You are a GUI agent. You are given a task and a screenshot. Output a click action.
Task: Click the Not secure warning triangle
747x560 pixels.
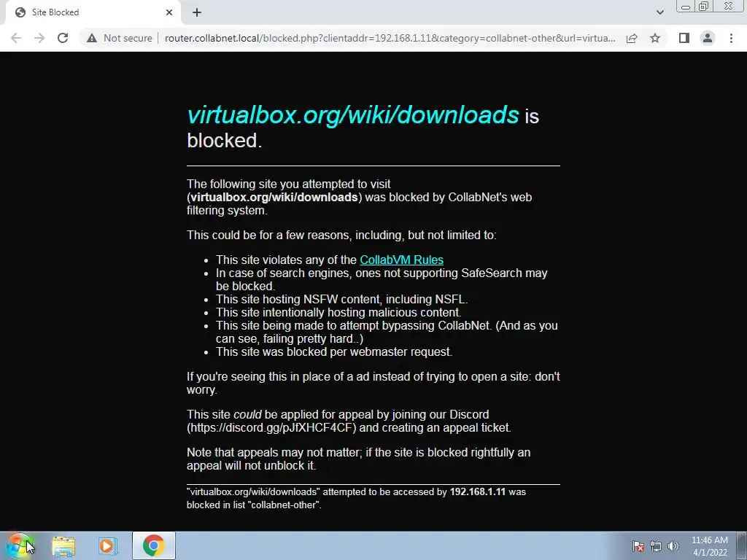click(92, 38)
